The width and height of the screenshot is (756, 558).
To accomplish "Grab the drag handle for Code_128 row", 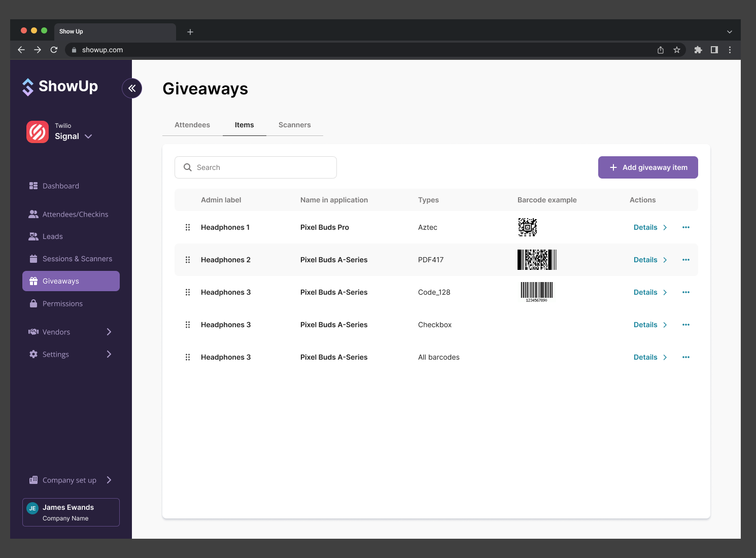I will tap(188, 292).
